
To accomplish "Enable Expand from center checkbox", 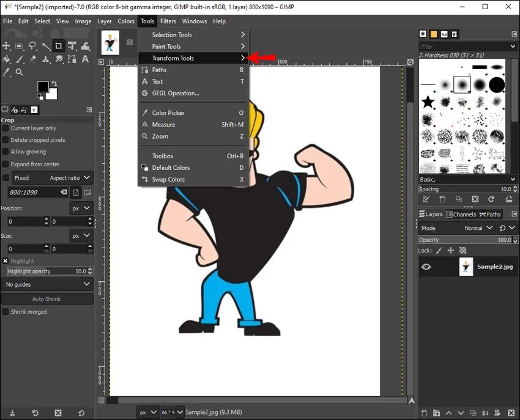I will (6, 164).
